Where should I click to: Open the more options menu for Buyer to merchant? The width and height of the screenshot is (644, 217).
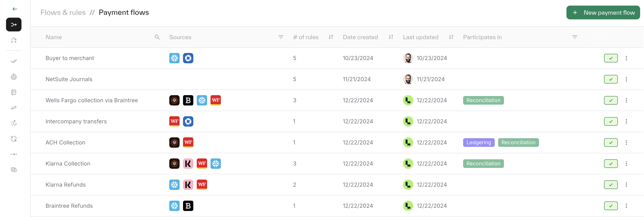(x=626, y=58)
